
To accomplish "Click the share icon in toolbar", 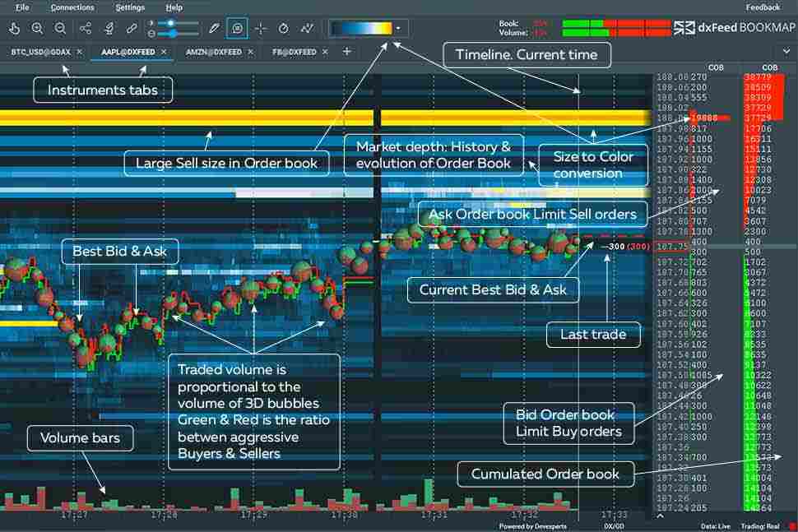I will point(86,28).
